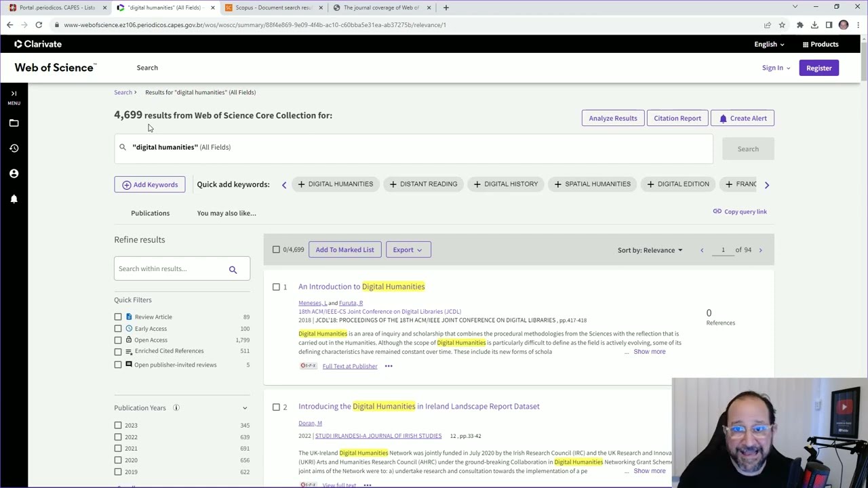This screenshot has height=488, width=868.
Task: Click the Web of Science logo
Action: 55,68
